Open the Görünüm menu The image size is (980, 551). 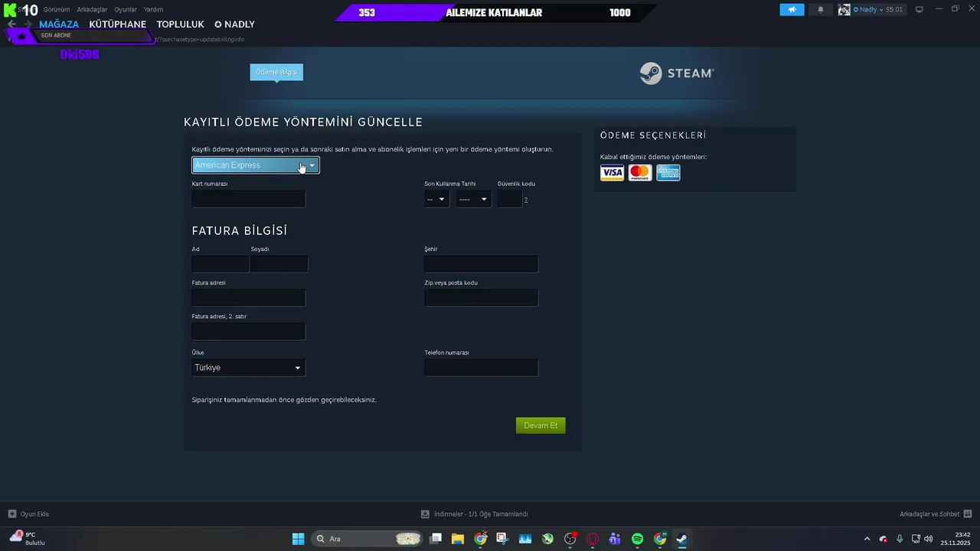coord(57,9)
